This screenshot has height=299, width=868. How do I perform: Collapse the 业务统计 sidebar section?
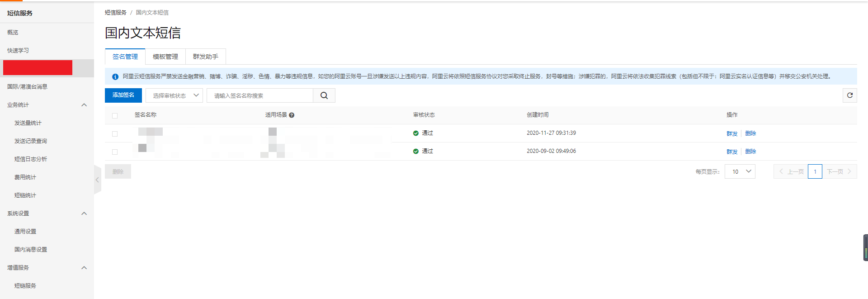pos(84,105)
